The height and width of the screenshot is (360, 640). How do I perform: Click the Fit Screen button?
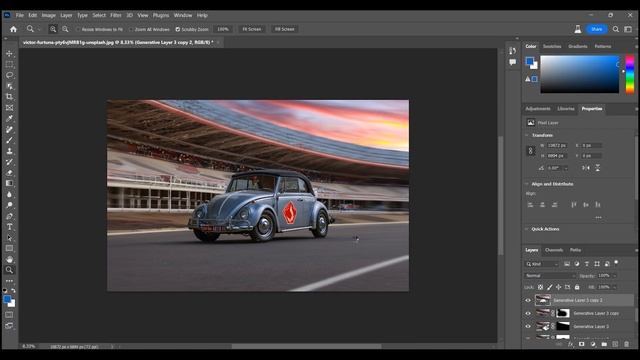click(251, 29)
